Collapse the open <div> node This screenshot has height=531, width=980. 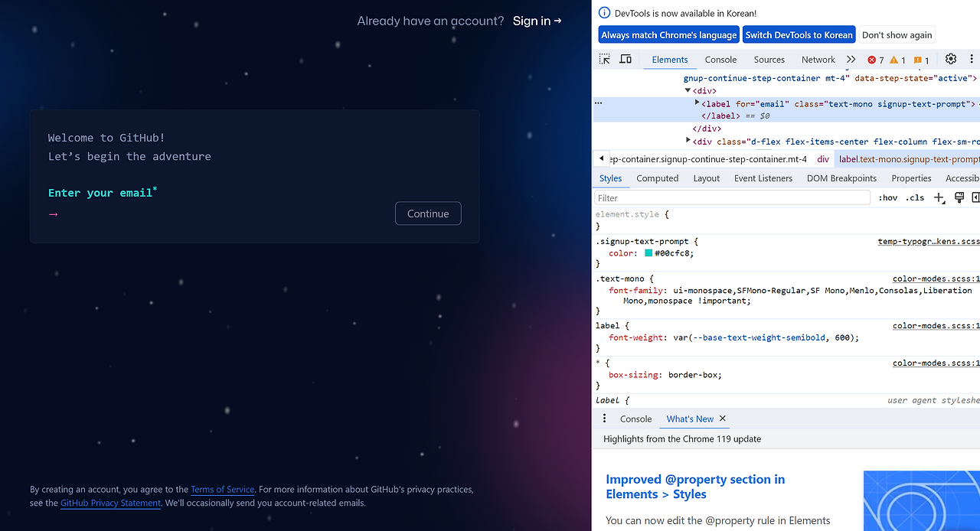tap(688, 90)
